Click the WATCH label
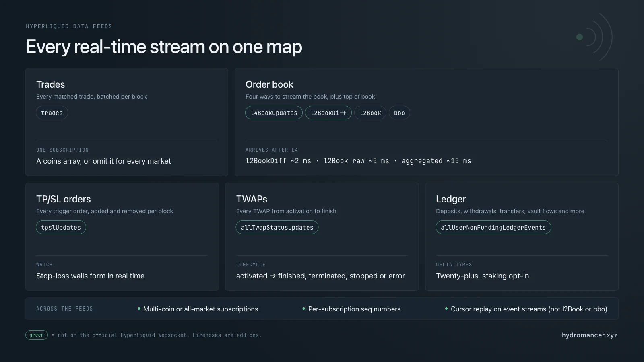This screenshot has height=362, width=644. pyautogui.click(x=44, y=265)
